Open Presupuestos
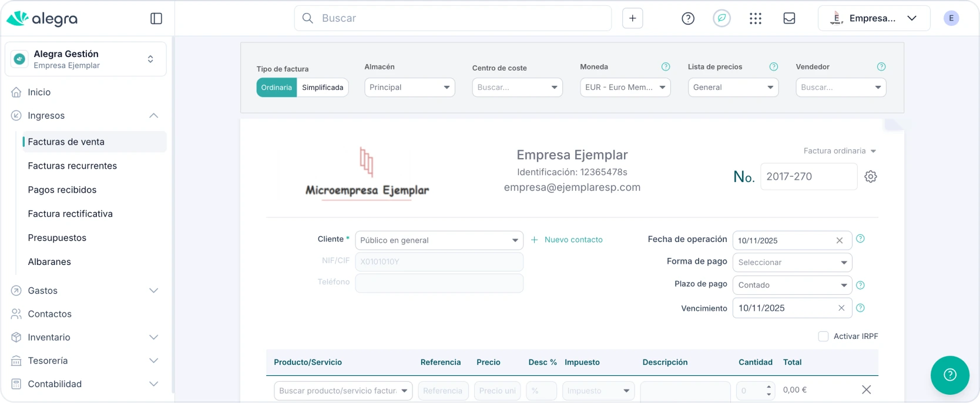This screenshot has width=980, height=403. (x=57, y=238)
